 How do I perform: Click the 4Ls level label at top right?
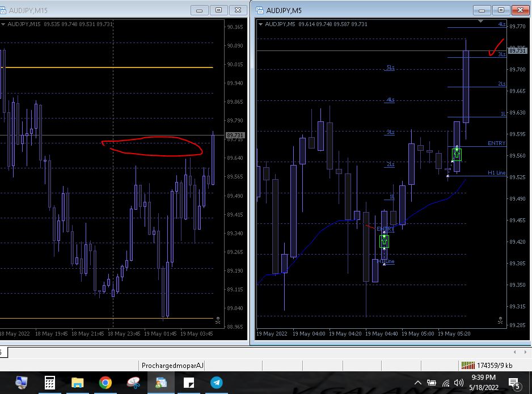pos(502,24)
